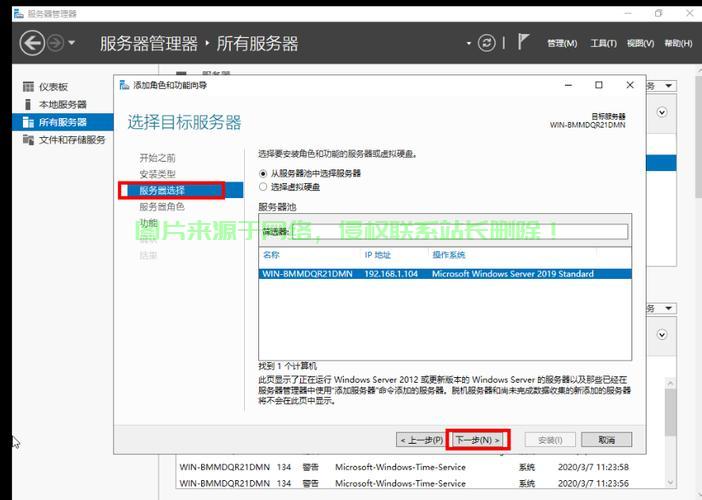Click the forward arrow in Server Manager header
Image resolution: width=702 pixels, height=500 pixels.
[56, 43]
